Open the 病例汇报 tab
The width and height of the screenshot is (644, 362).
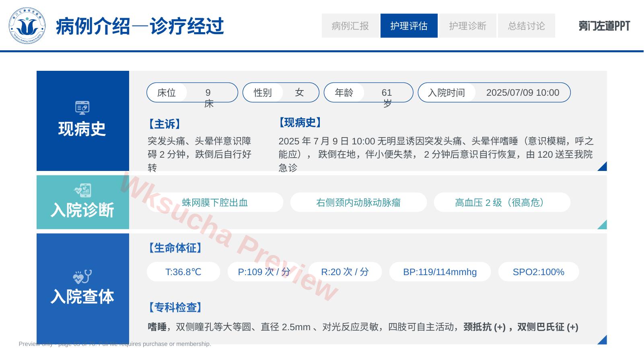coord(350,26)
